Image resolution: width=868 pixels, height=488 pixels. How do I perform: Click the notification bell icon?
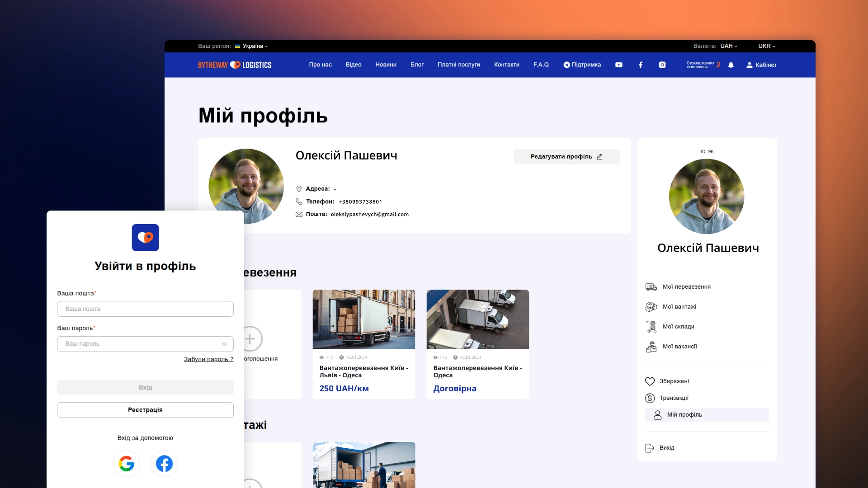[x=731, y=65]
